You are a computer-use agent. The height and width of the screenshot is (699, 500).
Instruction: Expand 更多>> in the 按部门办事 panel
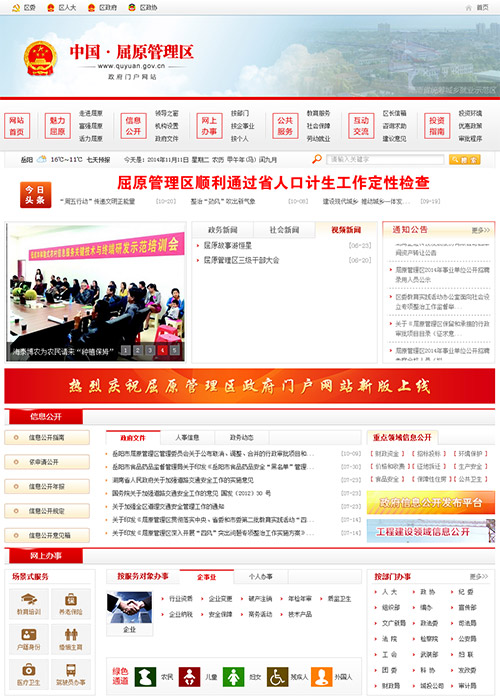tap(479, 577)
